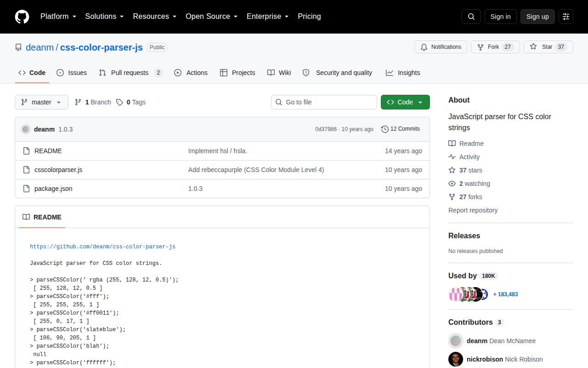
Task: Click the + 183,483 dependents link
Action: point(505,294)
